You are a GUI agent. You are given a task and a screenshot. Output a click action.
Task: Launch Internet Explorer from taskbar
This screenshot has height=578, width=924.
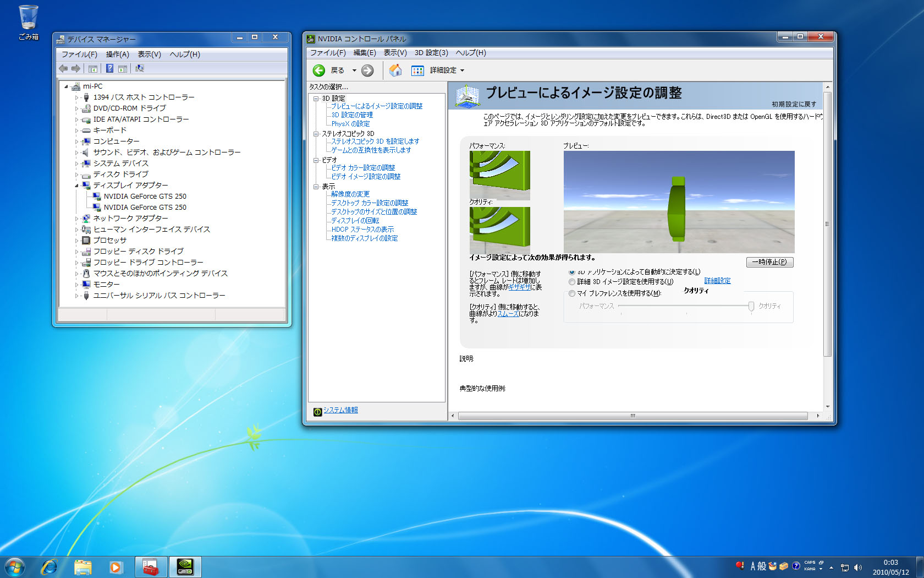(x=50, y=567)
